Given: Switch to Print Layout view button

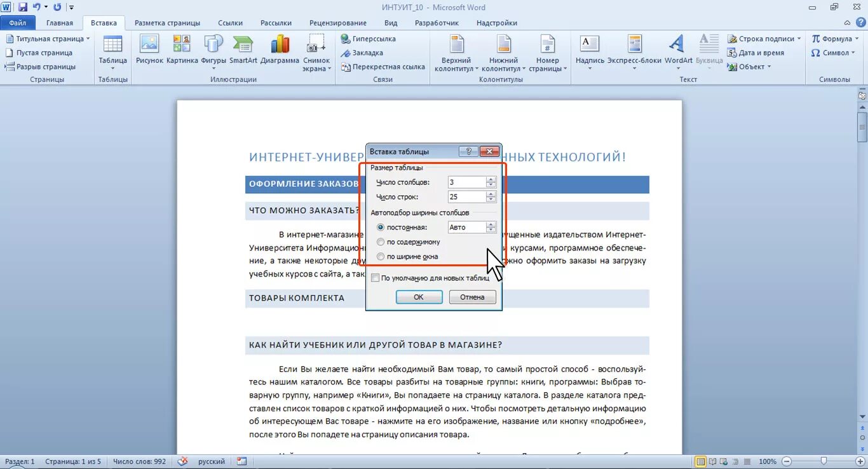Looking at the screenshot, I should pos(701,461).
